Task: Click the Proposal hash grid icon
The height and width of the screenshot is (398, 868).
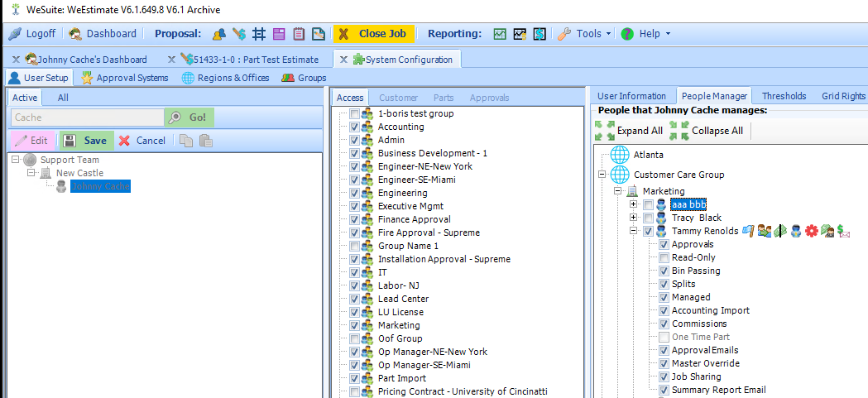Action: (258, 34)
